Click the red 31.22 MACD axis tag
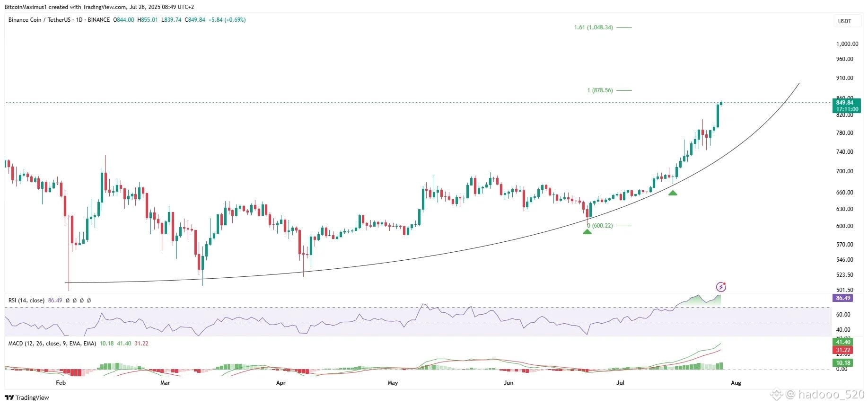 (x=843, y=350)
